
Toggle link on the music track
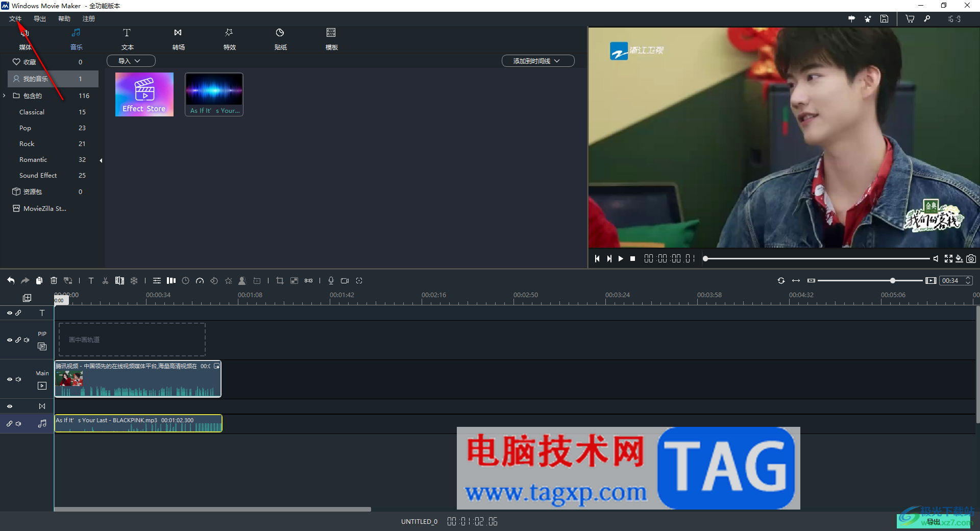tap(9, 424)
